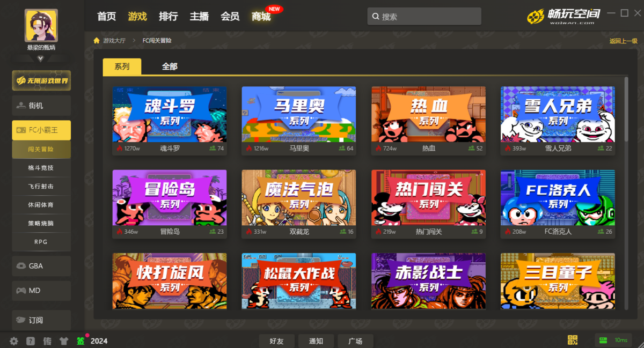The width and height of the screenshot is (644, 348).
Task: Click the players icon beside 26 under FC洛克人
Action: click(x=601, y=232)
